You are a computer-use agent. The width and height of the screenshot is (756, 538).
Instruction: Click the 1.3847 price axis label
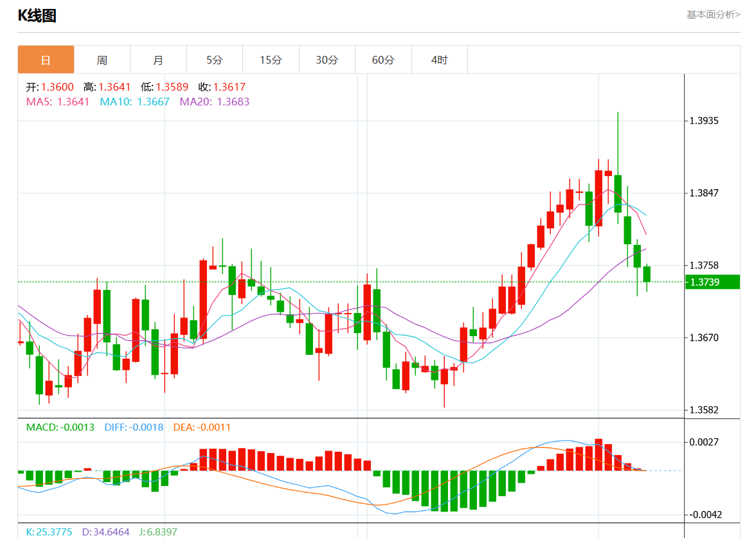click(704, 193)
